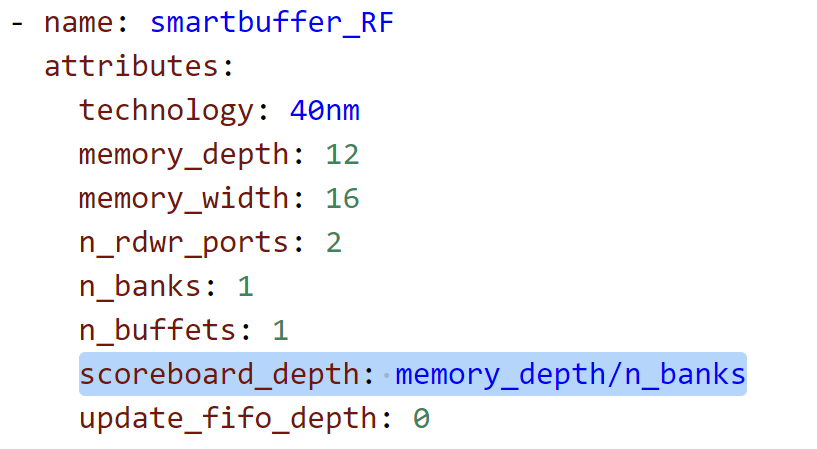Screen dimensions: 817x449
Task: Click the n_banks key
Action: coord(140,286)
